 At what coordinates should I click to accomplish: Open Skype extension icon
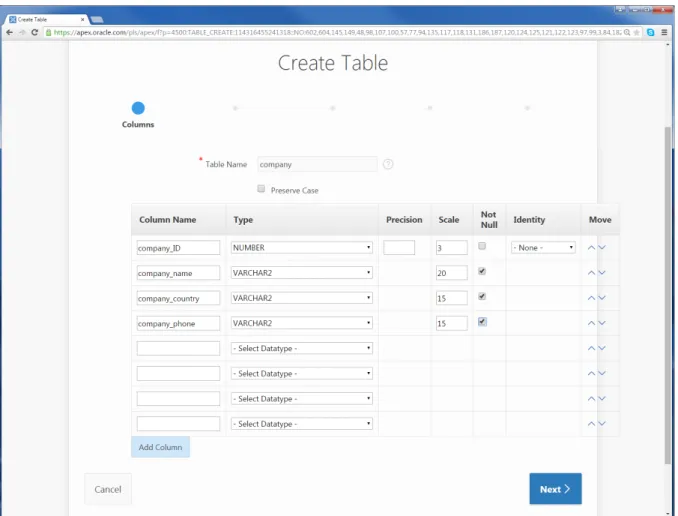pos(650,32)
